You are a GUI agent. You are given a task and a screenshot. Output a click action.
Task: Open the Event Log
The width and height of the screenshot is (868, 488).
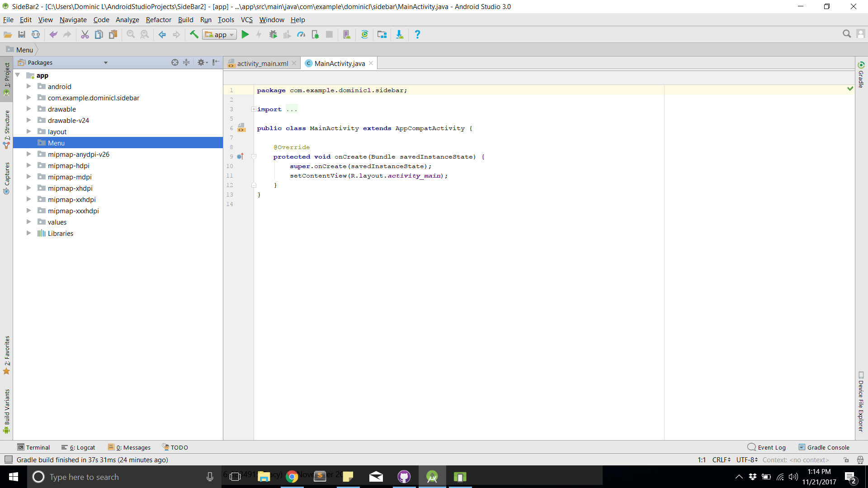point(767,447)
